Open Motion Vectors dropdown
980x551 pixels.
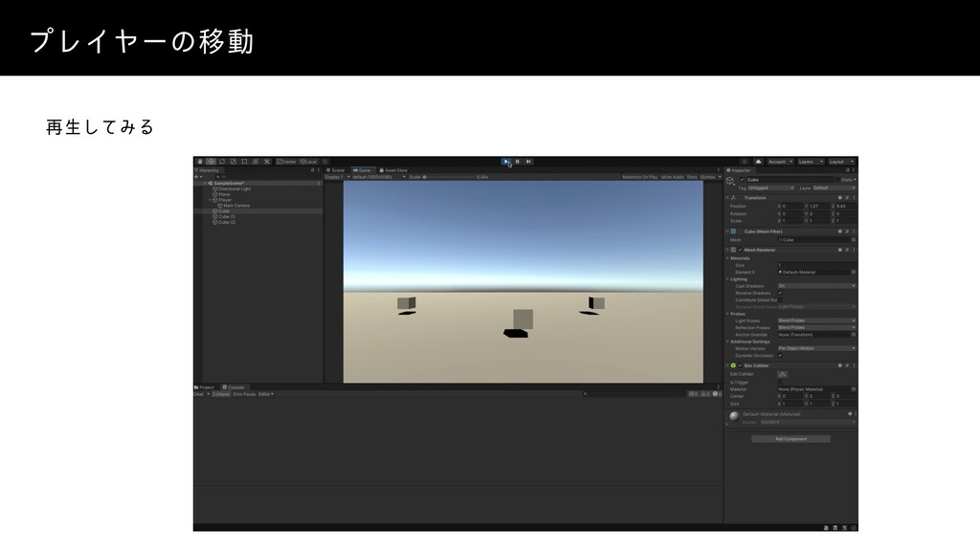(817, 348)
